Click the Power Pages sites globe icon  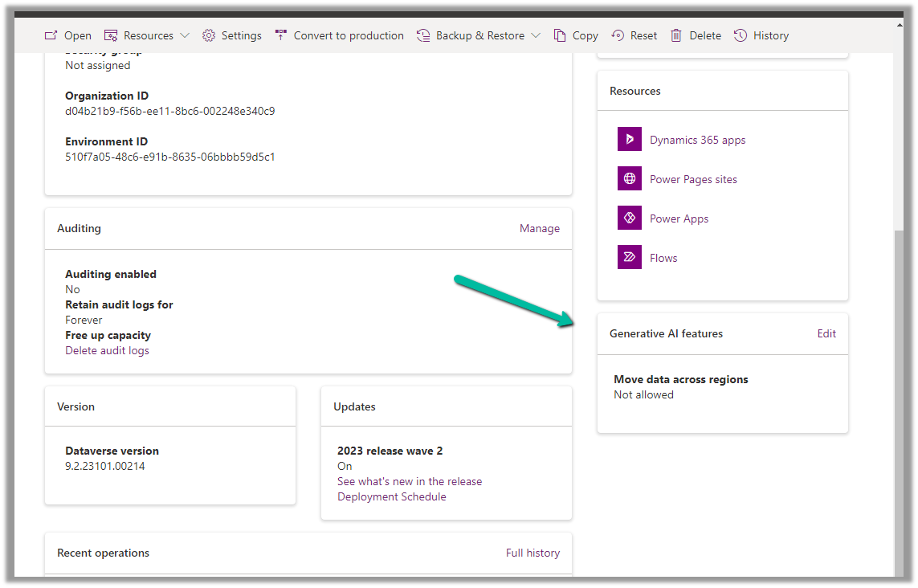tap(629, 178)
